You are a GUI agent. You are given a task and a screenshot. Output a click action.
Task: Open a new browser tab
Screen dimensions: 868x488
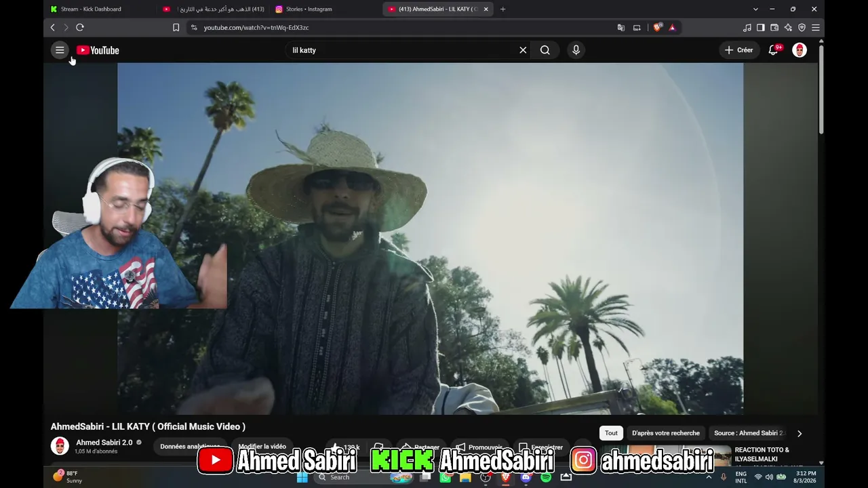pos(502,9)
